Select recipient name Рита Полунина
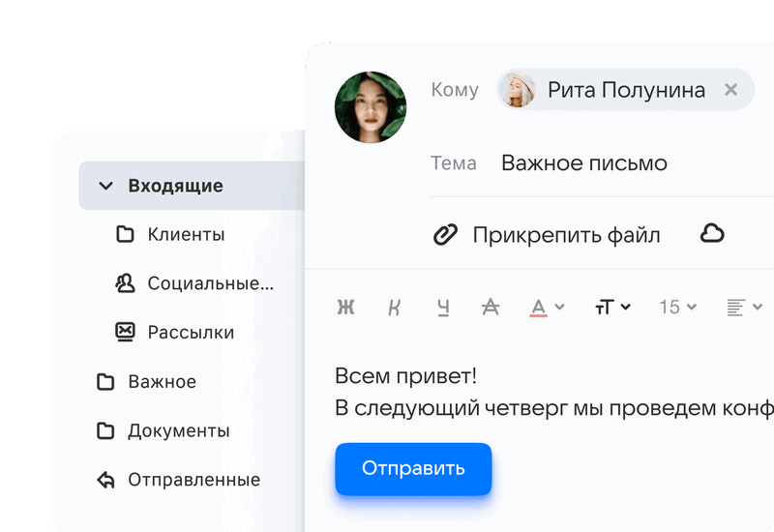Screen dimensions: 774x532 pyautogui.click(x=626, y=90)
